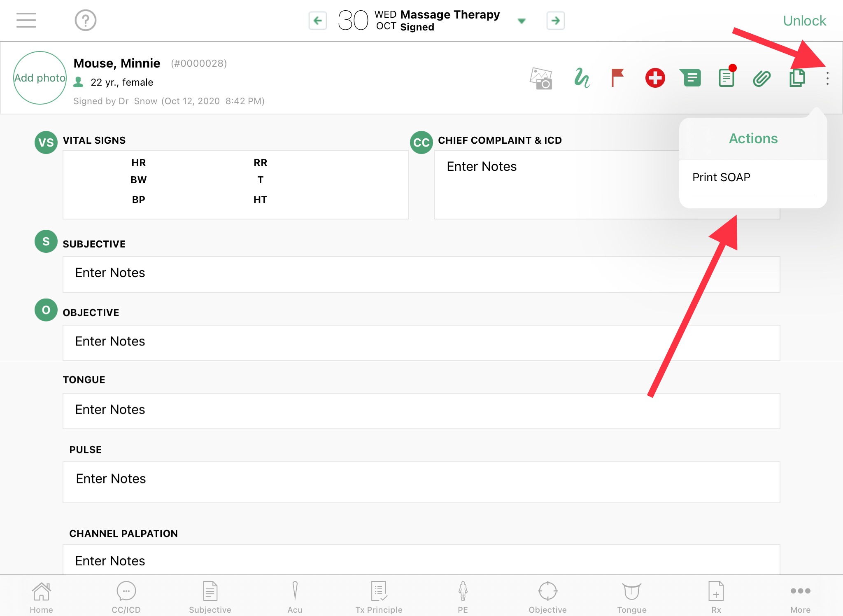Click the copy documents icon
This screenshot has height=616, width=843.
coord(797,78)
